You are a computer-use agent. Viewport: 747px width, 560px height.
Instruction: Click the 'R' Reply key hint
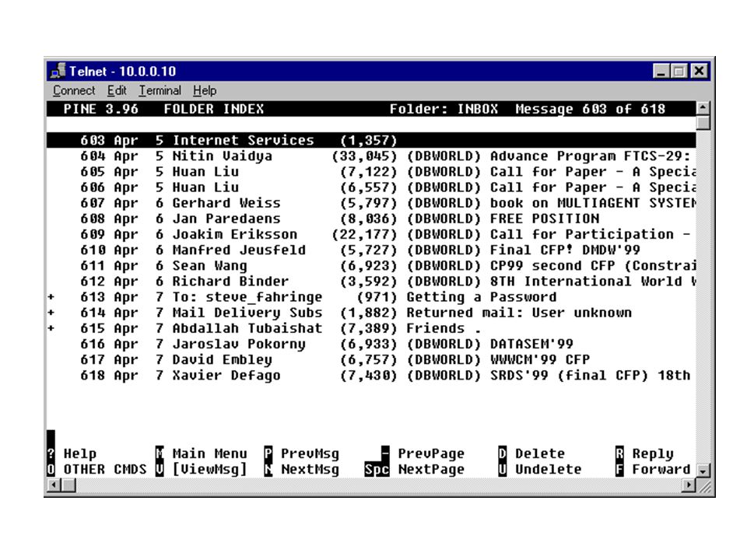(620, 453)
